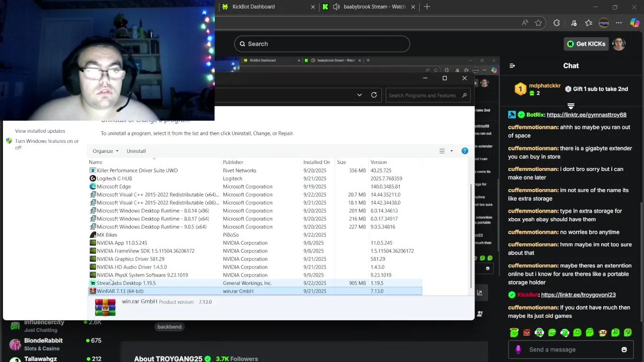Open the Organize dropdown menu
The height and width of the screenshot is (362, 644).
tap(106, 151)
